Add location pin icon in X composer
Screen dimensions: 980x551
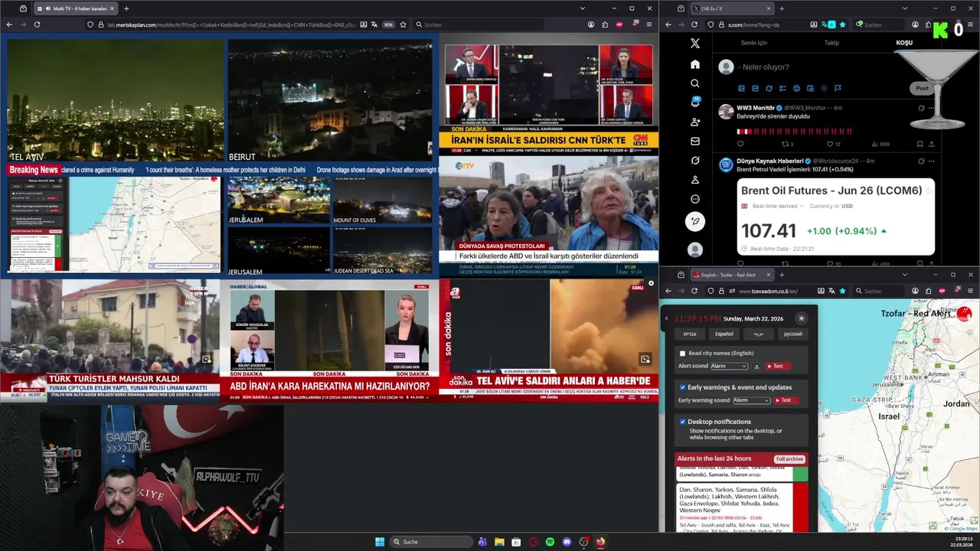pos(824,88)
